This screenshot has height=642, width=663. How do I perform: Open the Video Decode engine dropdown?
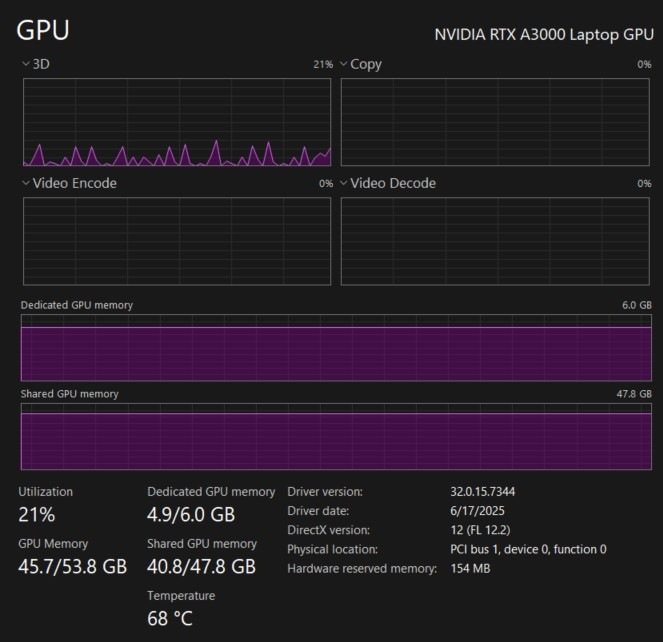point(344,183)
